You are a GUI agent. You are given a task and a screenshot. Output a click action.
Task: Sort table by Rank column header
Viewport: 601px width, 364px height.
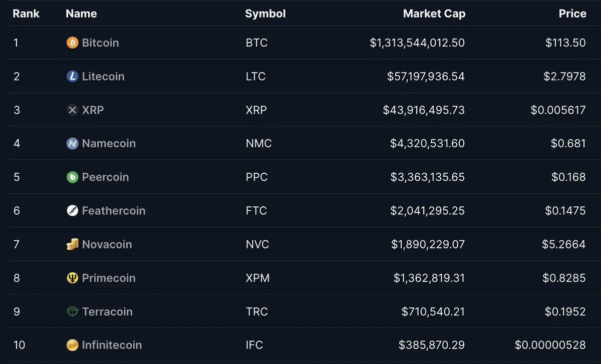pyautogui.click(x=26, y=14)
